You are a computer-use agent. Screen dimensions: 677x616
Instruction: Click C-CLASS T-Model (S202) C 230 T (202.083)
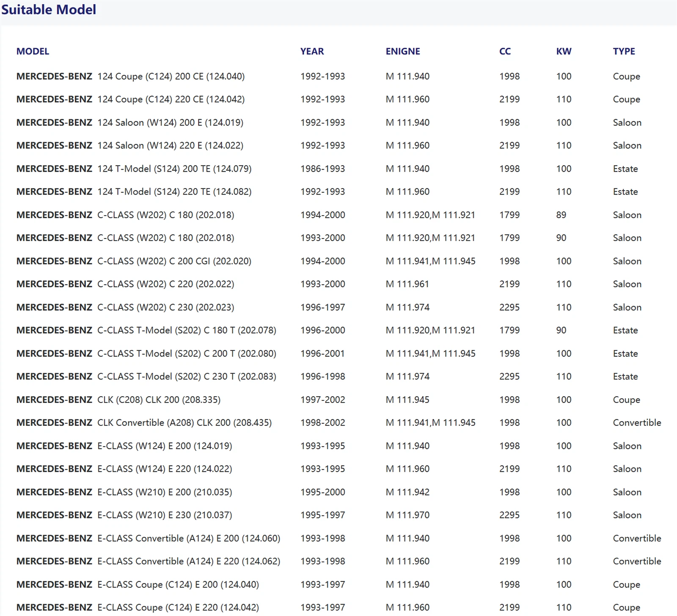187,376
